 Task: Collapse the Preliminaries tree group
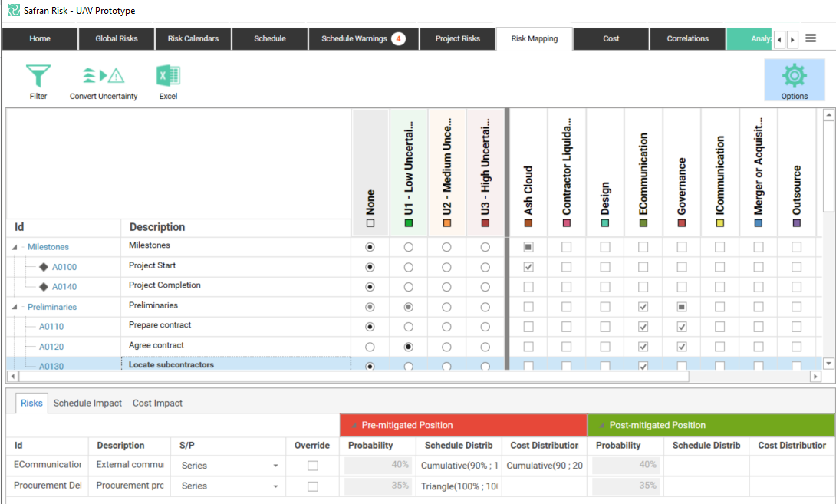[16, 307]
